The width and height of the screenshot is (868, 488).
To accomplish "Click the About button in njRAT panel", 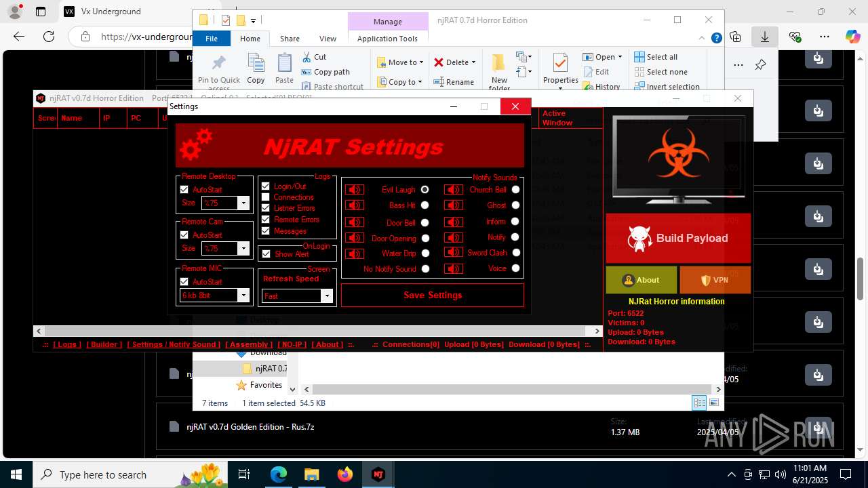I will 642,280.
